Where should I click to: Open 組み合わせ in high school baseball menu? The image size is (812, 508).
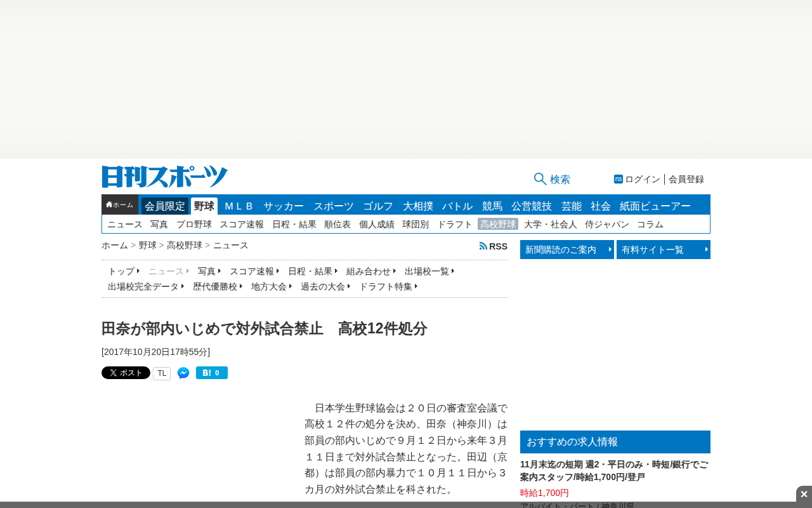[x=371, y=271]
